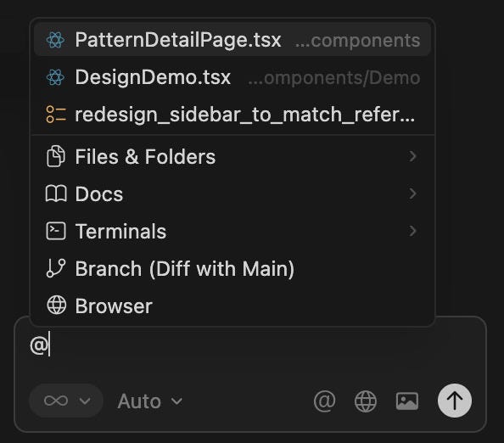Toggle the web search globe in toolbar
The width and height of the screenshot is (504, 443).
coord(366,401)
